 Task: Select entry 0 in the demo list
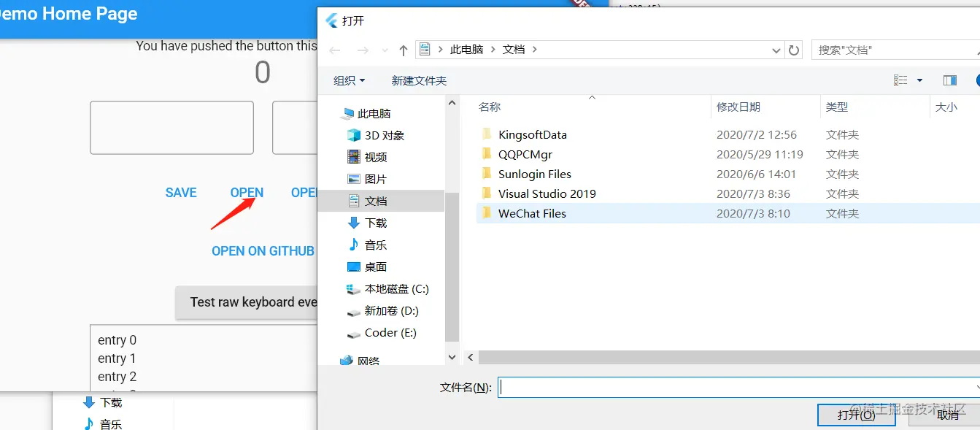click(x=117, y=340)
